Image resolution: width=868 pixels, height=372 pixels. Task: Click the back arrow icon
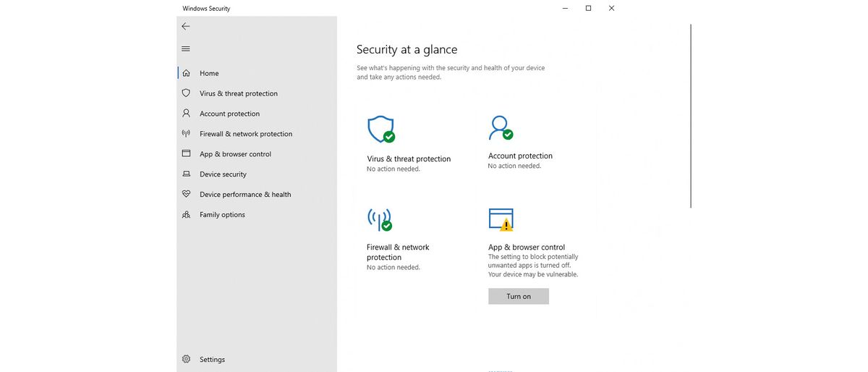(x=186, y=26)
